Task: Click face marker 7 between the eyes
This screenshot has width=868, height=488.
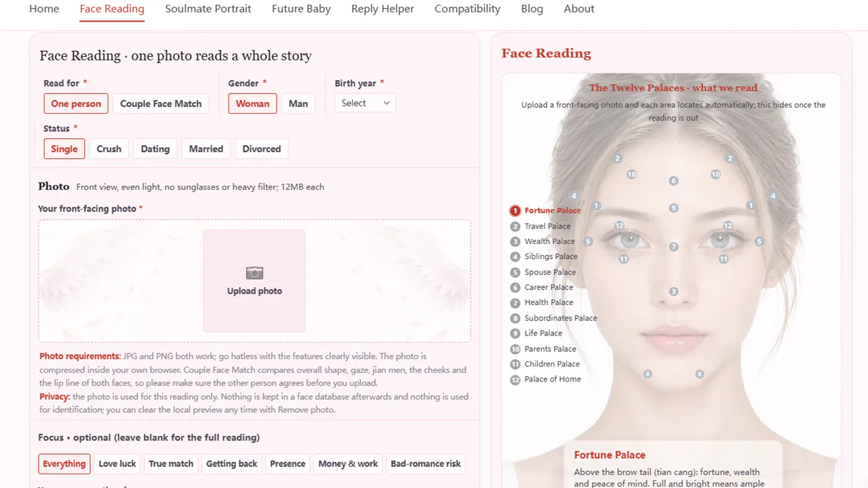Action: tap(673, 247)
